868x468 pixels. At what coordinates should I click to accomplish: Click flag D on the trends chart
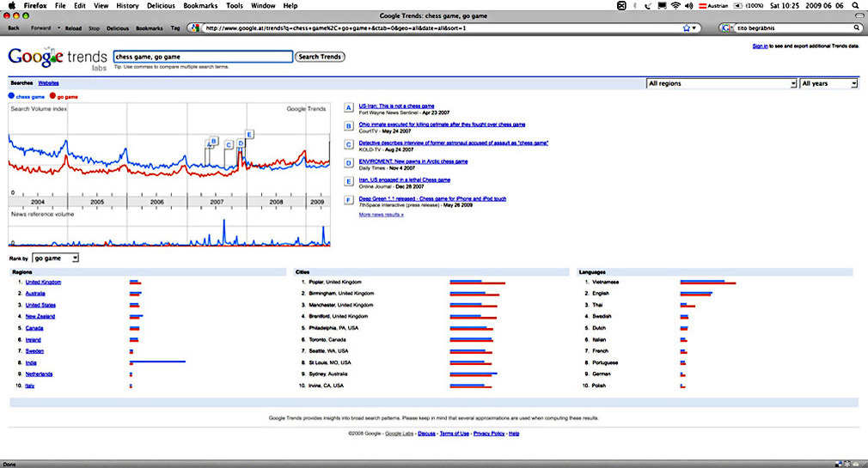241,143
